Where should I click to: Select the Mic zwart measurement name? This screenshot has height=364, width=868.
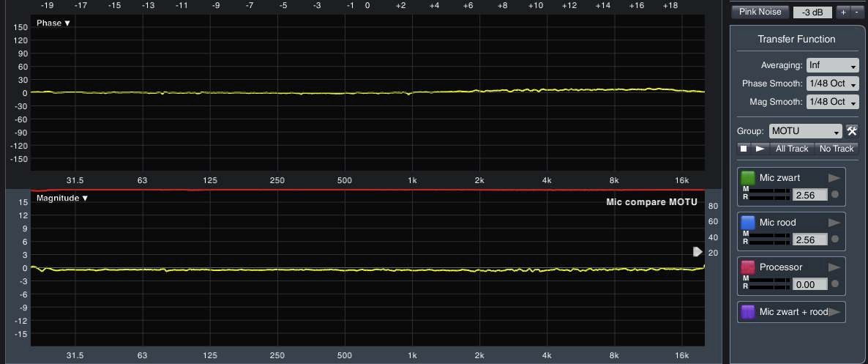(779, 178)
